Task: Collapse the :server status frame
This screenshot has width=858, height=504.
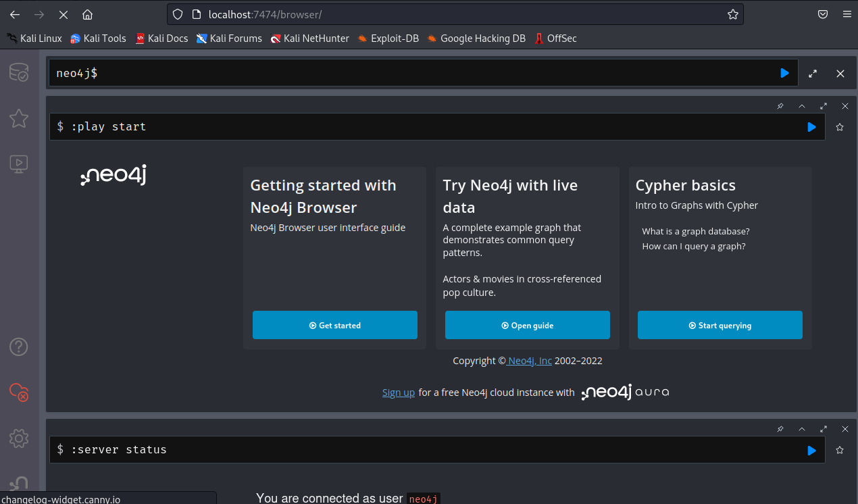Action: click(x=802, y=429)
